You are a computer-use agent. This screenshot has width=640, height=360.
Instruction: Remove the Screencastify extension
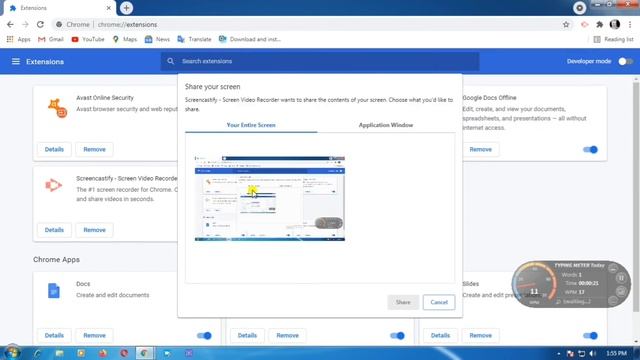coord(94,230)
